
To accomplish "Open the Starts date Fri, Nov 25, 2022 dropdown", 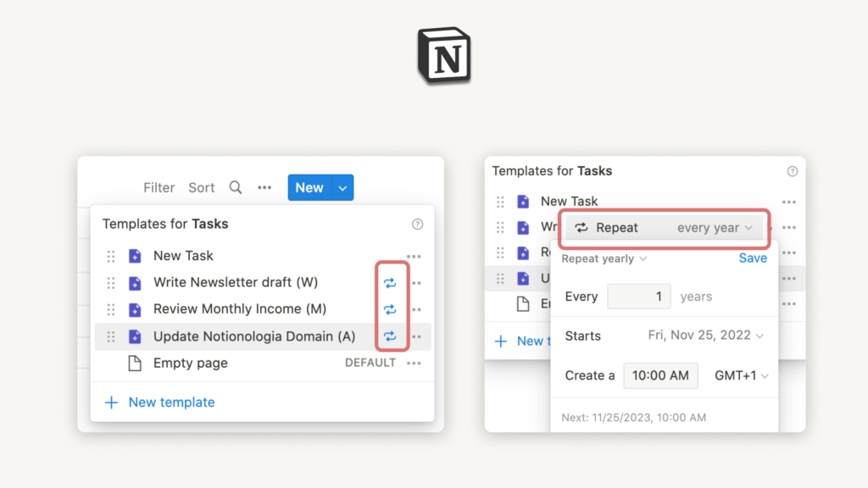I will pyautogui.click(x=705, y=335).
